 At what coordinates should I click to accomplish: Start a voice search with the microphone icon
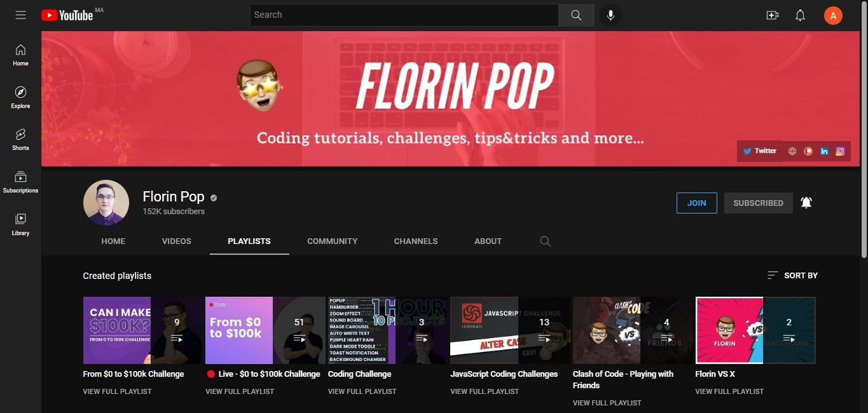(610, 15)
